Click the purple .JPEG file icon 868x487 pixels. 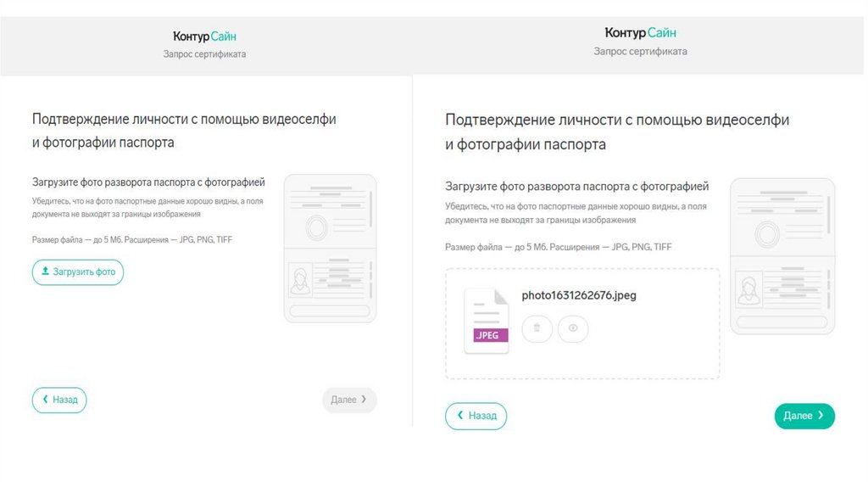click(487, 322)
